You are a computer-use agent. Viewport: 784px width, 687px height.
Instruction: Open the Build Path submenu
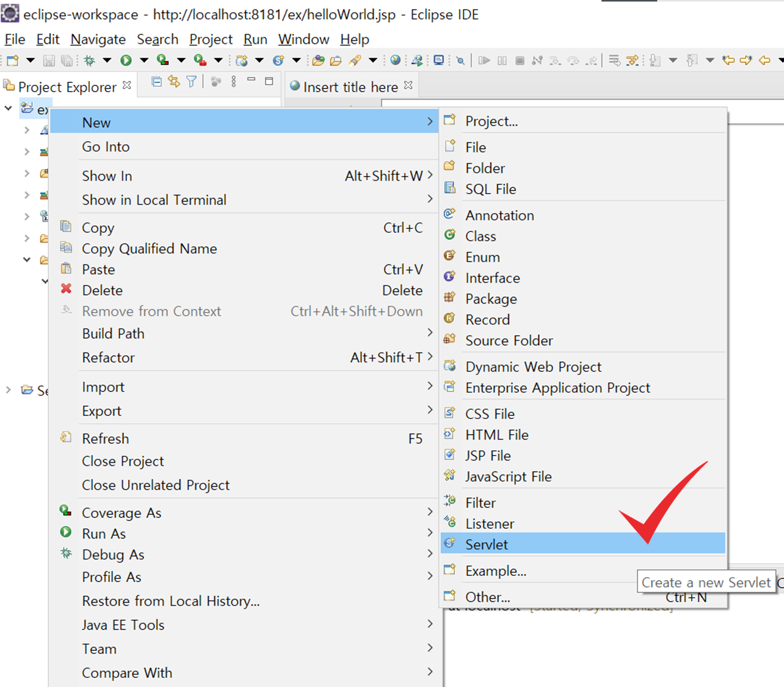[x=243, y=333]
